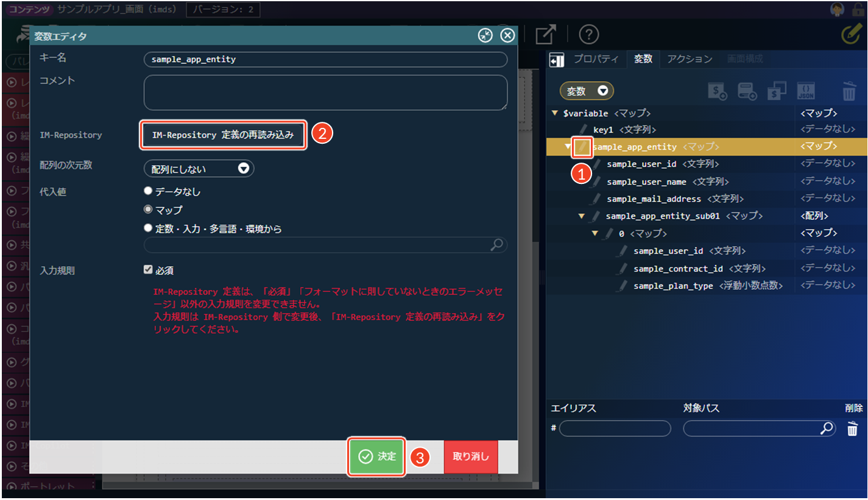868x500 pixels.
Task: Open the external preview window icon
Action: pos(545,35)
